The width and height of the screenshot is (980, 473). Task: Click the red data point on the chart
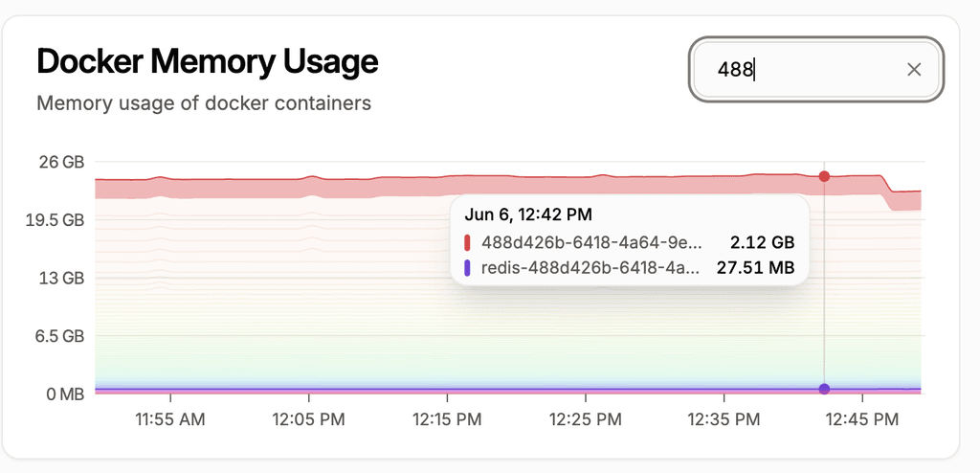click(x=824, y=176)
